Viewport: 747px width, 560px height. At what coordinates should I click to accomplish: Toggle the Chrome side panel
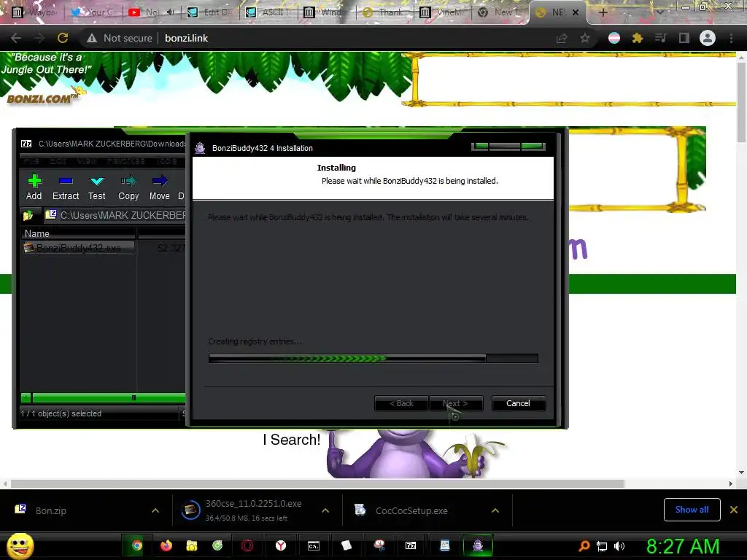pyautogui.click(x=684, y=38)
